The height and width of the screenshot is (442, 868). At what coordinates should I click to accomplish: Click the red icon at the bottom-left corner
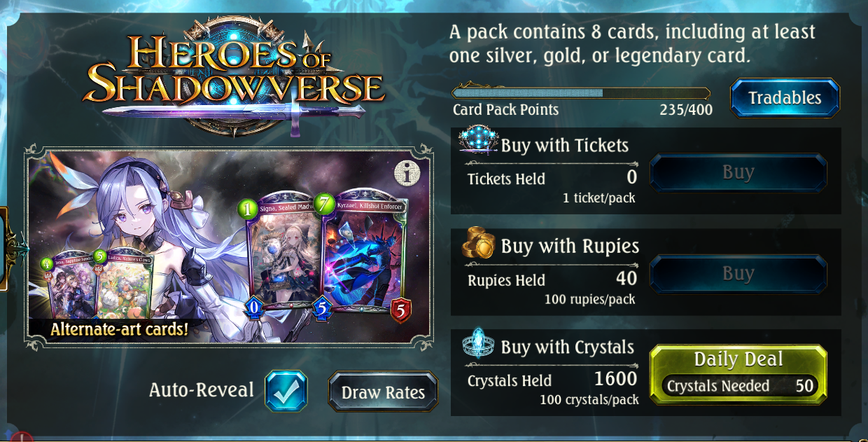pyautogui.click(x=21, y=437)
